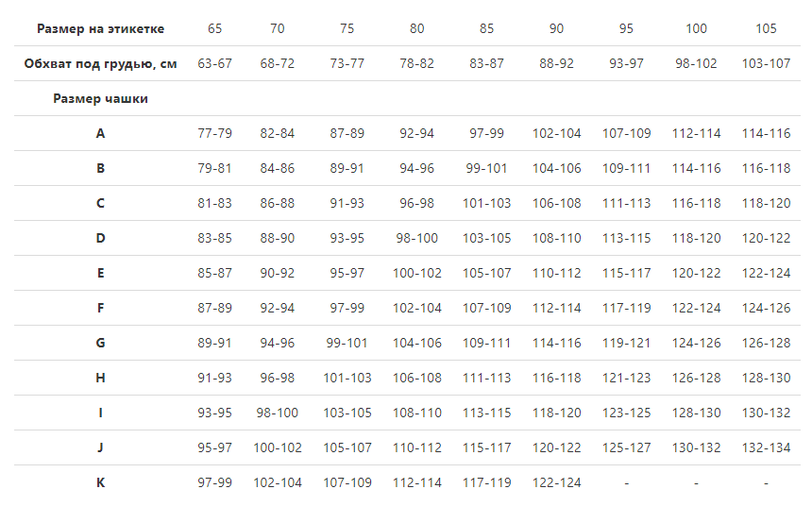
Task: Click 122-124 in cup K row
Action: point(557,482)
